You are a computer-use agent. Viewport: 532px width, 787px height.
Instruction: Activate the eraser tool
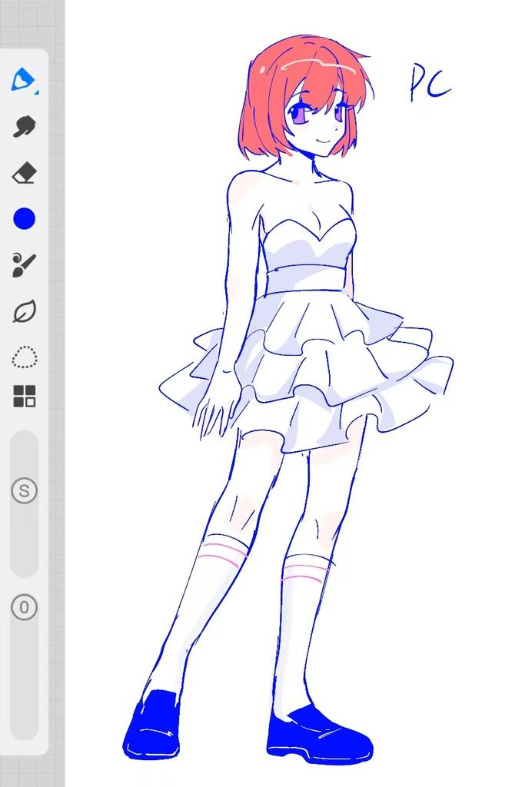[x=24, y=173]
